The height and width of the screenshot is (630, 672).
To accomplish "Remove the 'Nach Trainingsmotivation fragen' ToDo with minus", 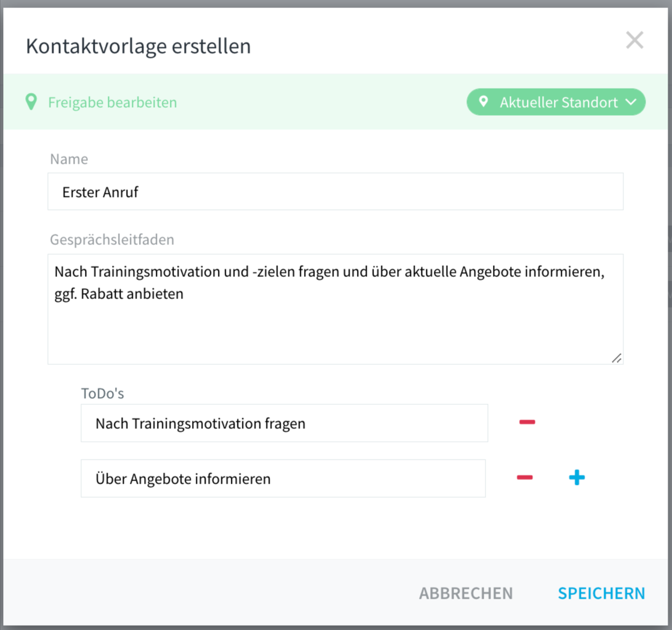I will click(527, 422).
